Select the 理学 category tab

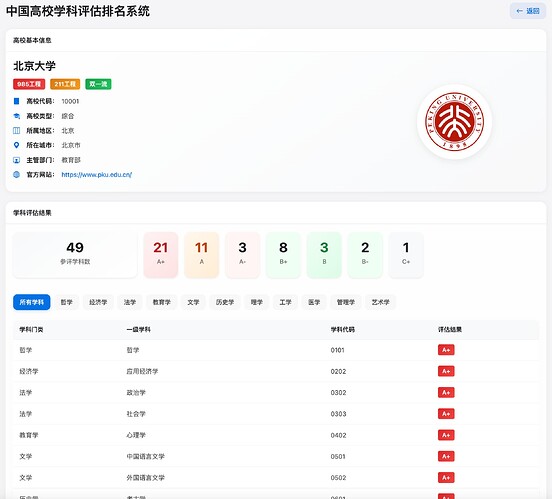[x=257, y=302]
